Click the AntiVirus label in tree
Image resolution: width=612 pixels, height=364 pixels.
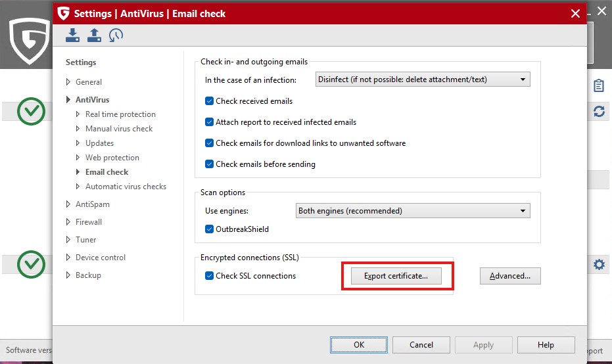point(93,99)
